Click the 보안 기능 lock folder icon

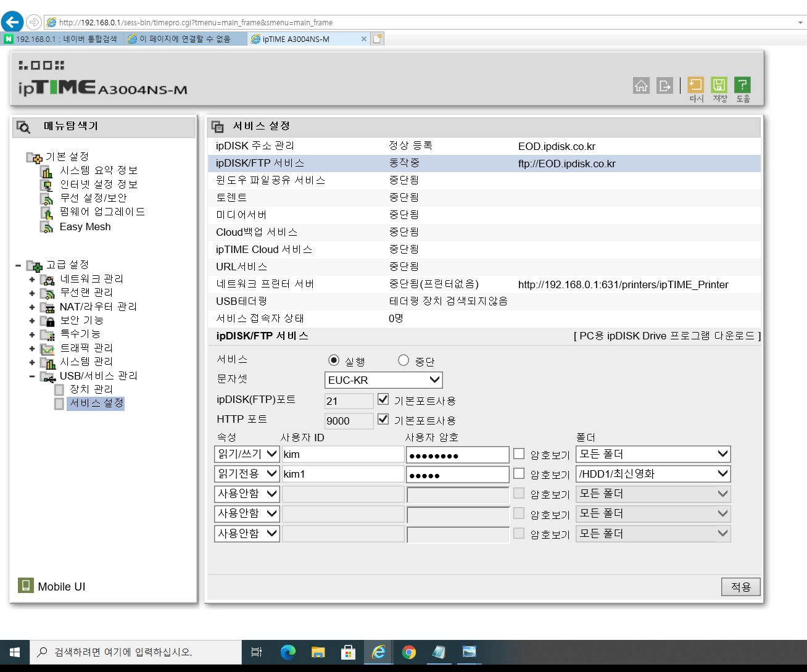(48, 320)
